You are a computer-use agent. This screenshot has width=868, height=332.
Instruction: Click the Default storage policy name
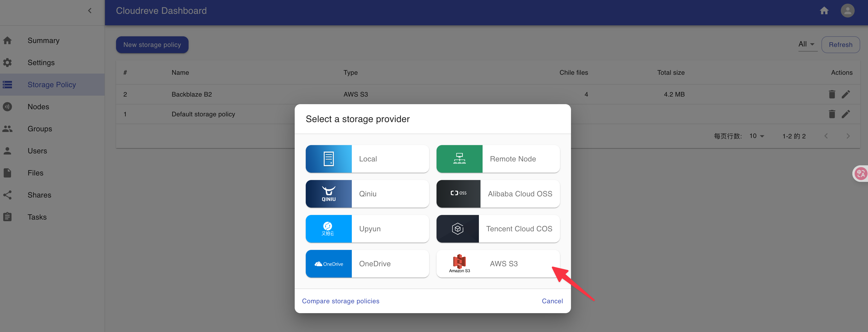(203, 114)
